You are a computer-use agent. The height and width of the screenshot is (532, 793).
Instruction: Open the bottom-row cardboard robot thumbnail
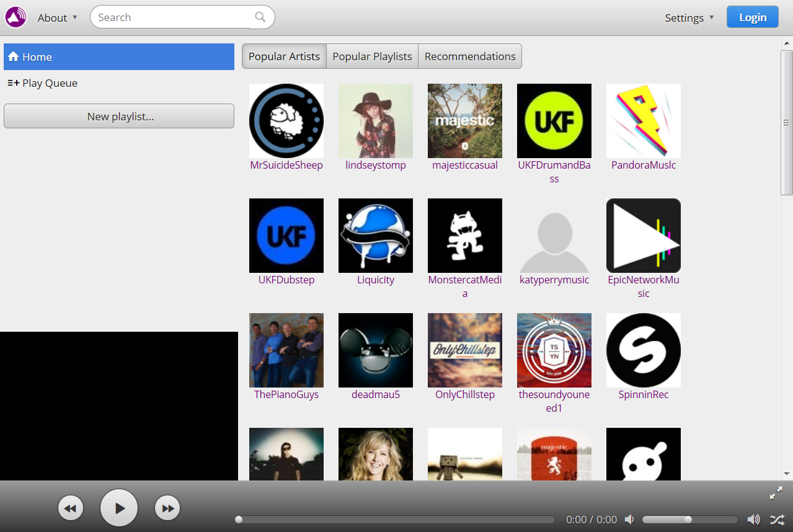pos(465,454)
